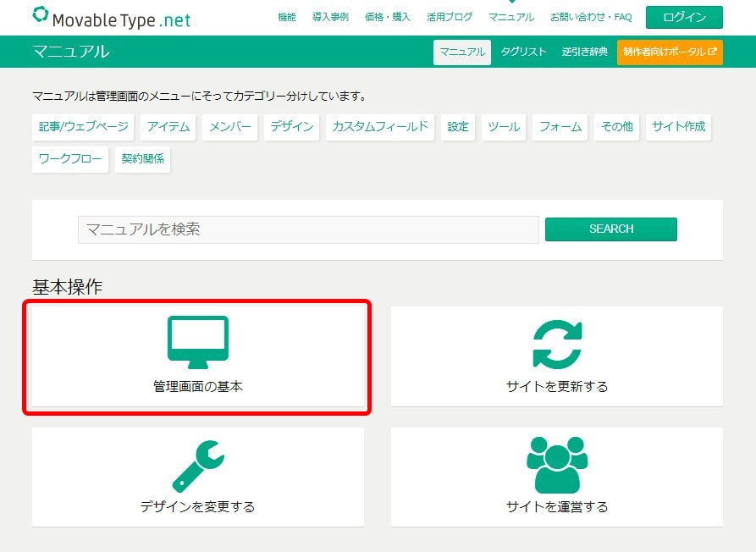Screen dimensions: 756x552
Task: Select the 設定 category tag
Action: point(458,127)
